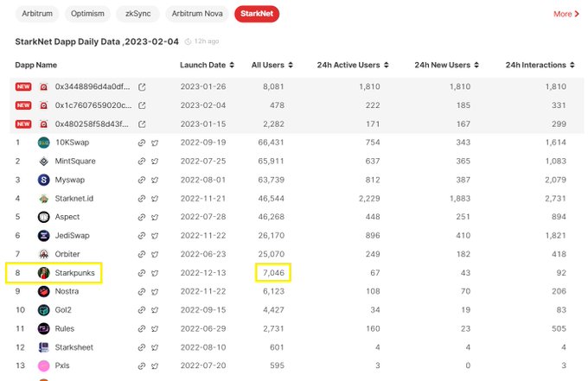Open Myswap Twitter icon
The image size is (588, 381).
click(155, 180)
